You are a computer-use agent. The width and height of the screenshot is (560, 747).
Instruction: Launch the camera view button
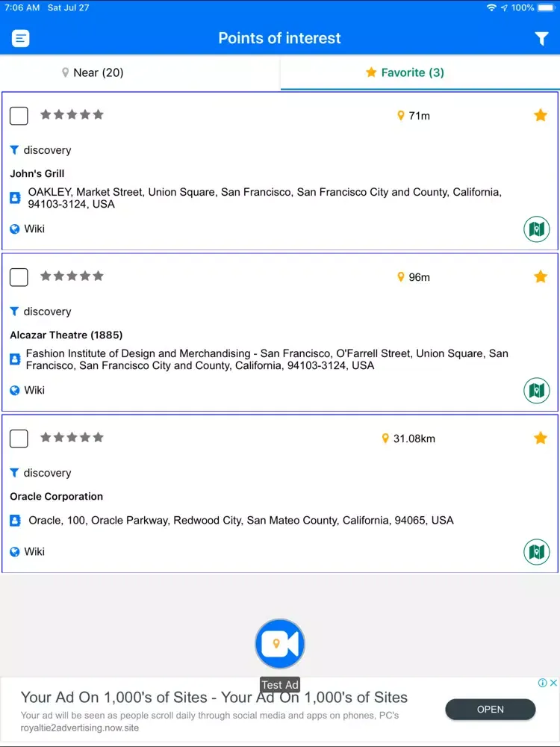coord(280,644)
